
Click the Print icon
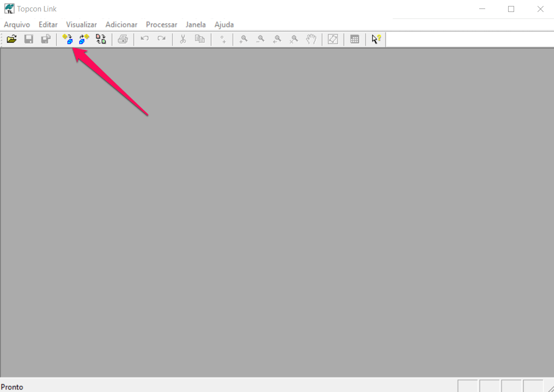point(123,39)
